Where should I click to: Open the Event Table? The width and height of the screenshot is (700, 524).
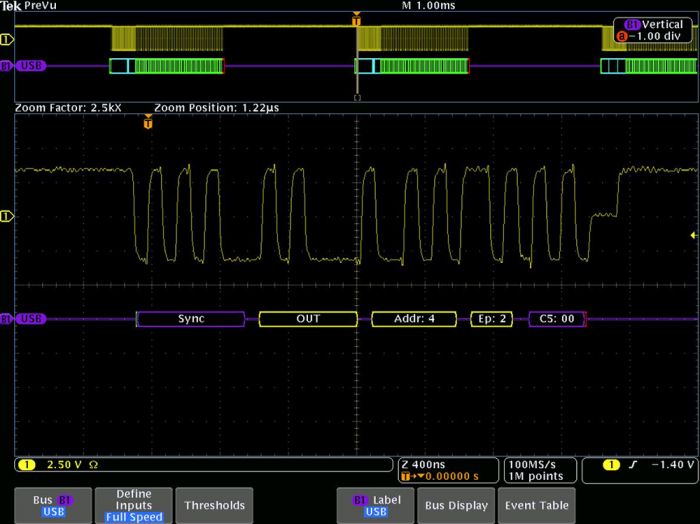pos(537,505)
